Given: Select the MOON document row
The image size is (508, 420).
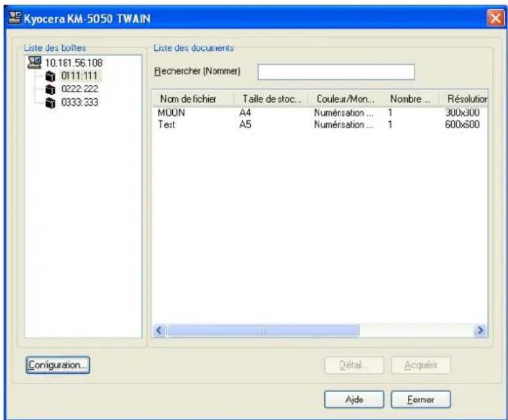Looking at the screenshot, I should [319, 113].
